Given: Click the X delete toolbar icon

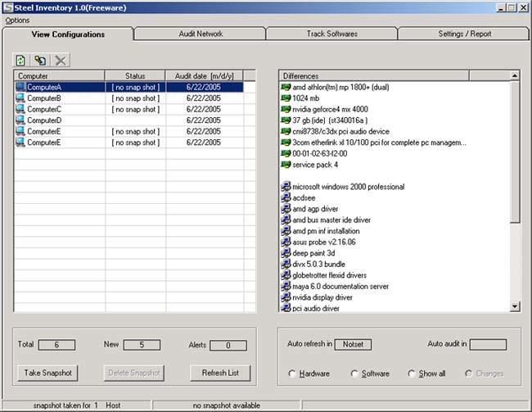Looking at the screenshot, I should pyautogui.click(x=60, y=61).
